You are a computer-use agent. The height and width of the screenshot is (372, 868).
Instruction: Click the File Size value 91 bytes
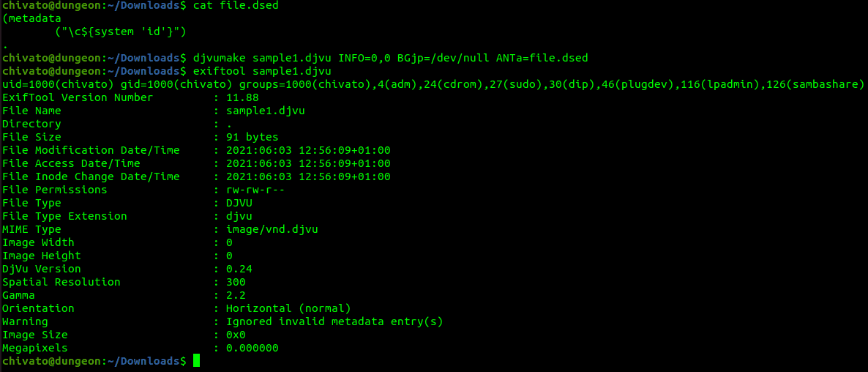pos(252,137)
